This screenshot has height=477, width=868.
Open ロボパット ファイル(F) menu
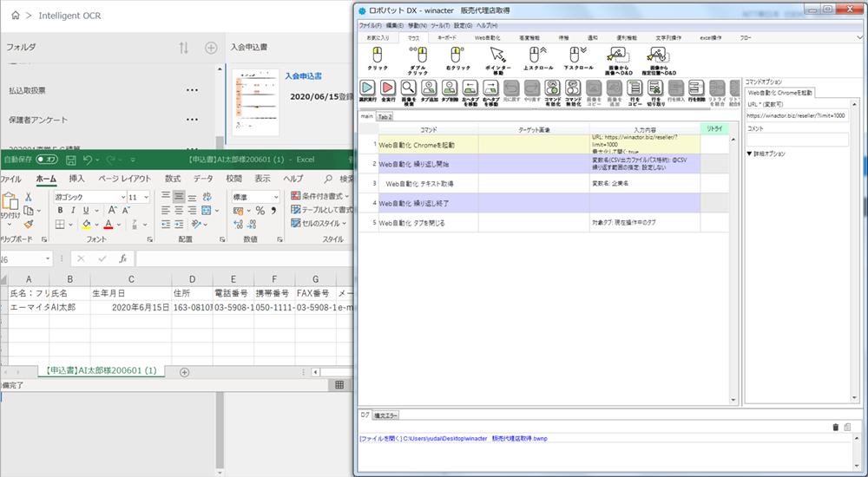[x=370, y=25]
